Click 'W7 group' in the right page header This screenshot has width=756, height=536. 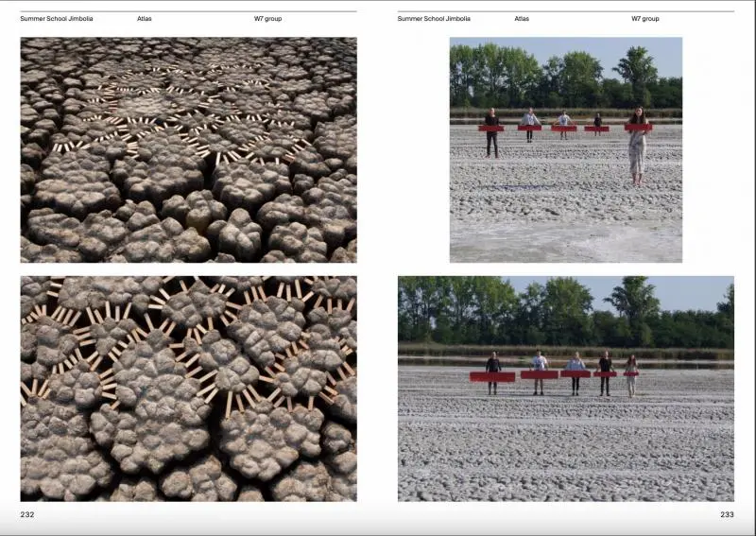click(645, 19)
